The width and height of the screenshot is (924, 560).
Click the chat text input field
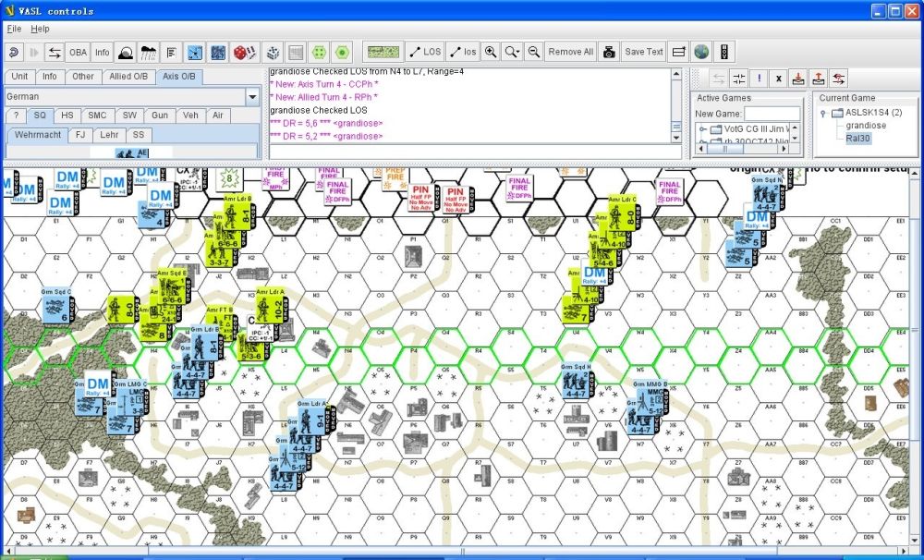(x=475, y=152)
